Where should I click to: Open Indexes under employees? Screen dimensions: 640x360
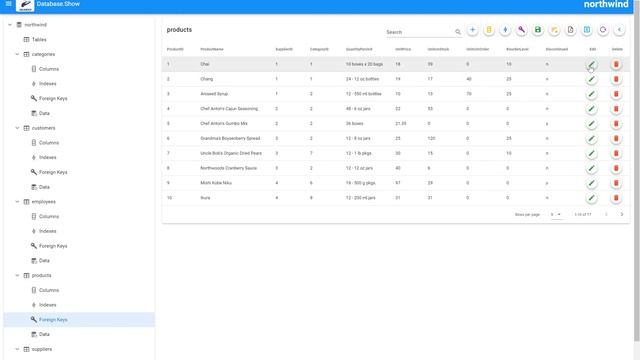47,231
